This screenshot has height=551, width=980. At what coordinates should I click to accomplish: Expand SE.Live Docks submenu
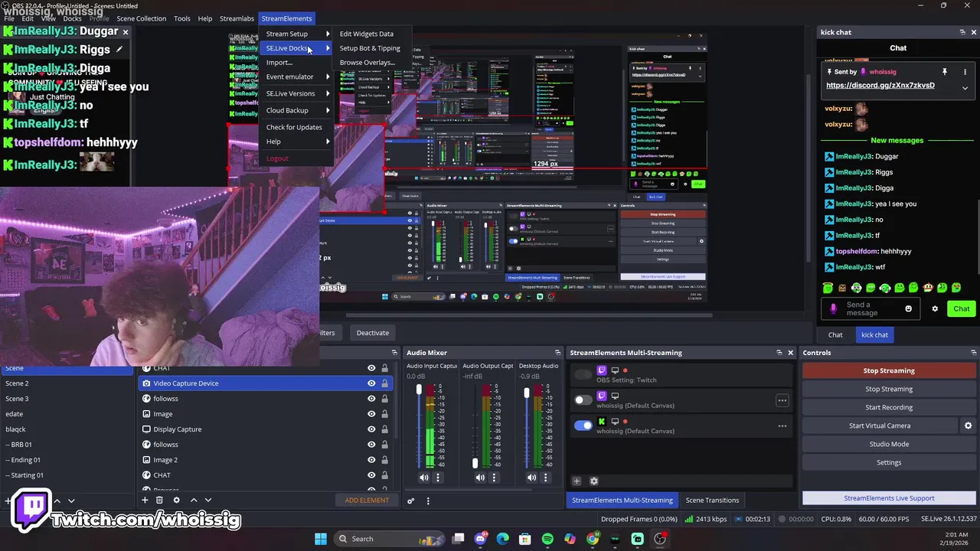(x=296, y=48)
